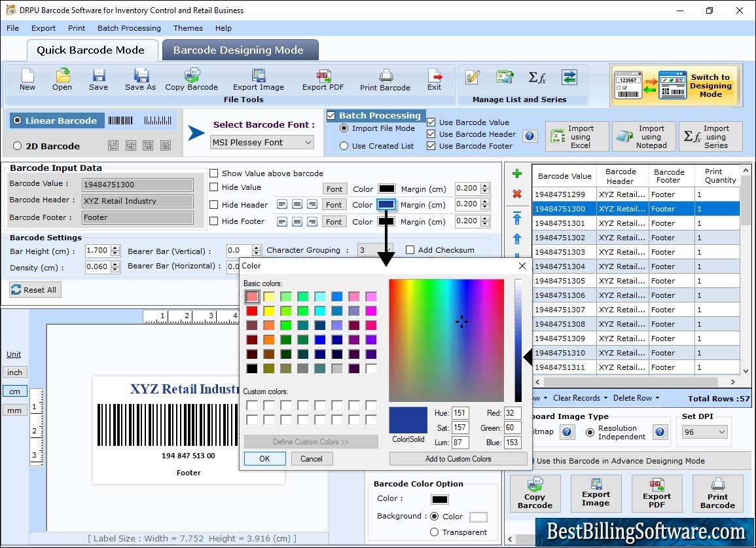Open the MSI Plessey Font dropdown
The width and height of the screenshot is (756, 548).
[x=262, y=142]
